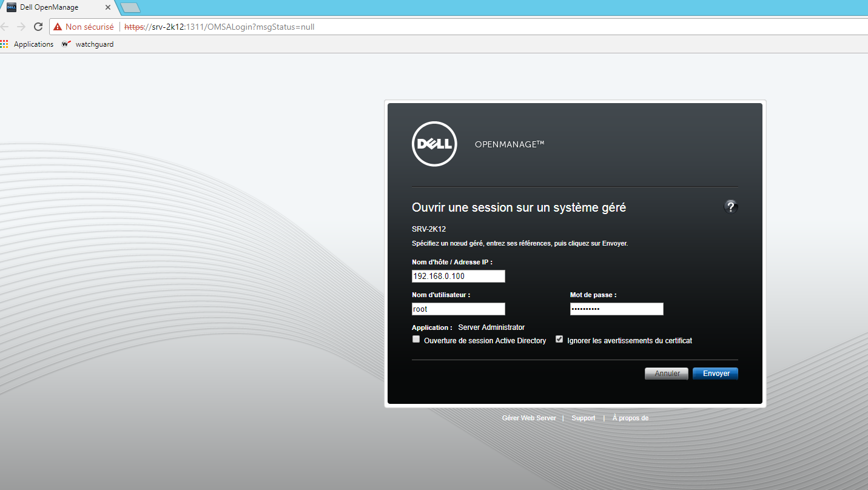Click the SRV-2K12 hostname text
The width and height of the screenshot is (868, 490).
[x=429, y=229]
